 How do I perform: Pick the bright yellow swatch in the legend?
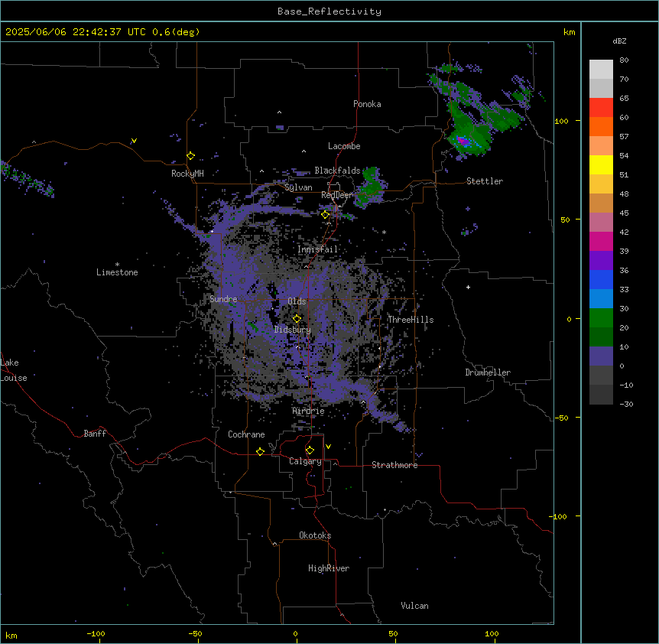tap(601, 164)
